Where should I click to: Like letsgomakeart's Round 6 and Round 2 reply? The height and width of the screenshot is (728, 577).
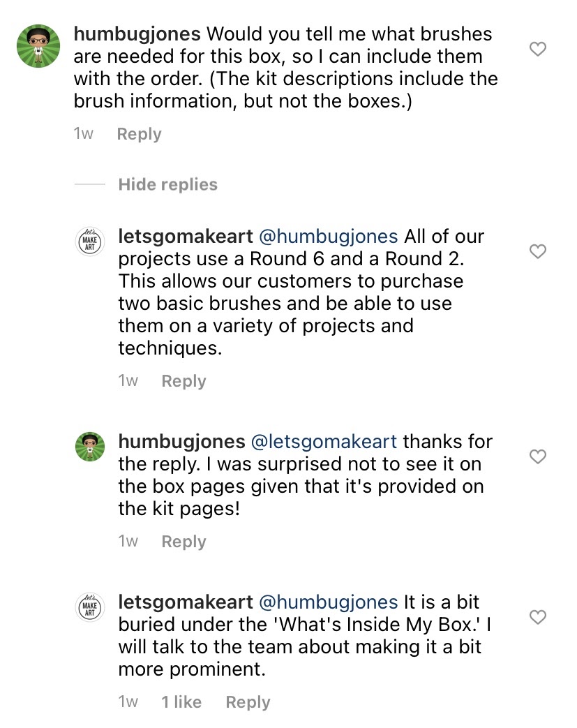(x=537, y=251)
